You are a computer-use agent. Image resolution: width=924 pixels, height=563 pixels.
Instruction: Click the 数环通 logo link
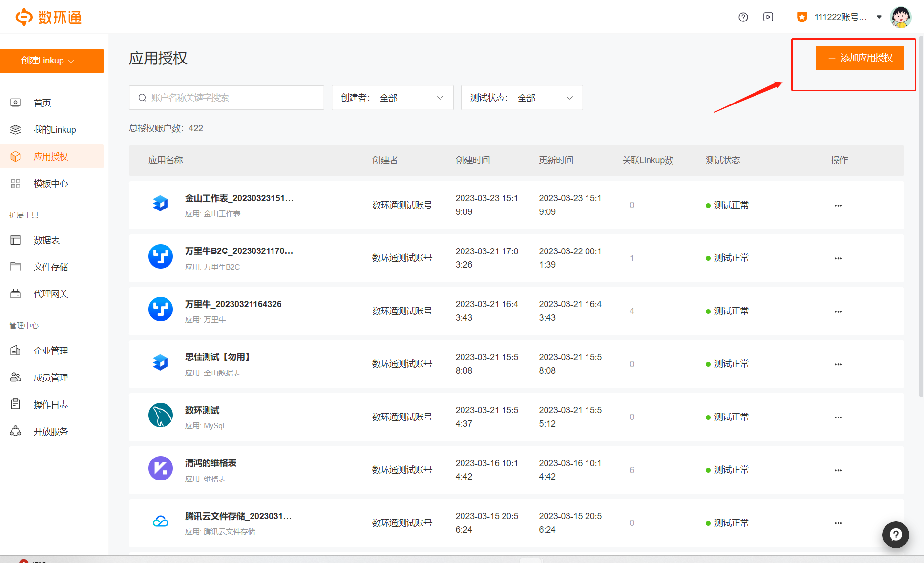pyautogui.click(x=48, y=17)
